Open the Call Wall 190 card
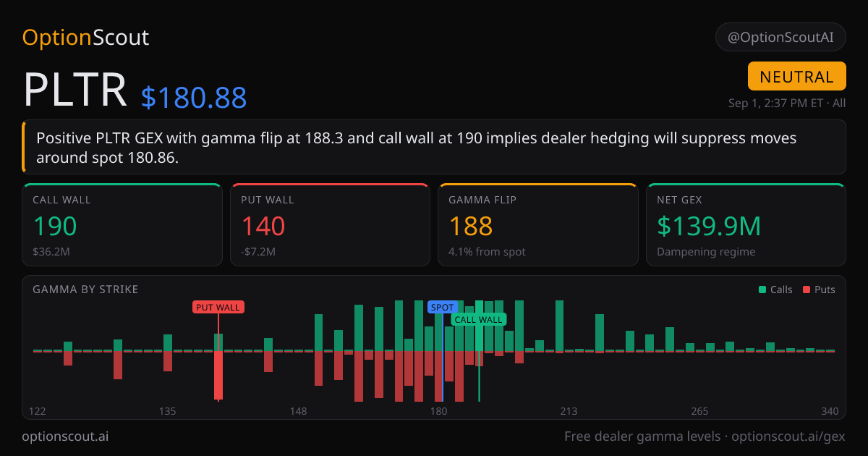868x456 pixels. (x=122, y=225)
